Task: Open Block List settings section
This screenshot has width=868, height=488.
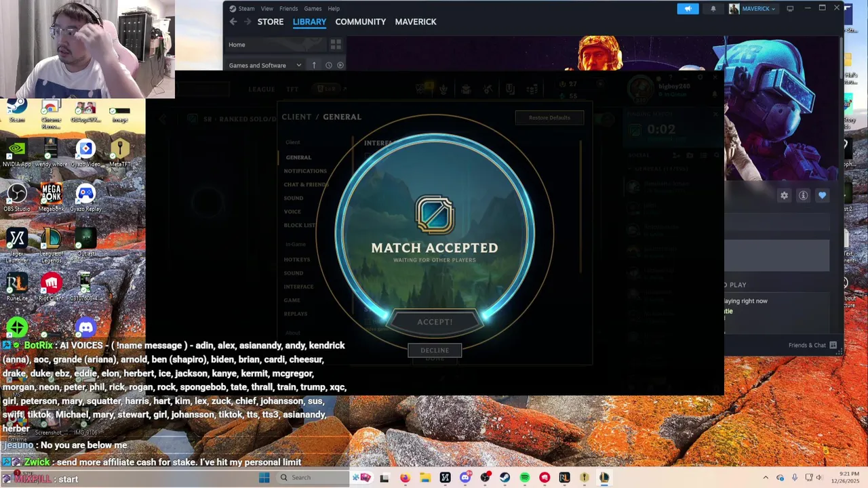Action: tap(300, 225)
